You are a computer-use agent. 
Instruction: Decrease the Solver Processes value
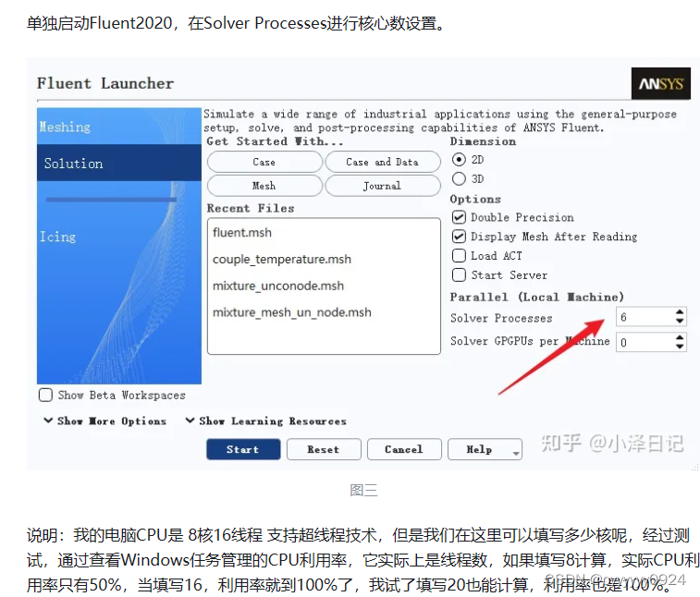click(x=680, y=321)
